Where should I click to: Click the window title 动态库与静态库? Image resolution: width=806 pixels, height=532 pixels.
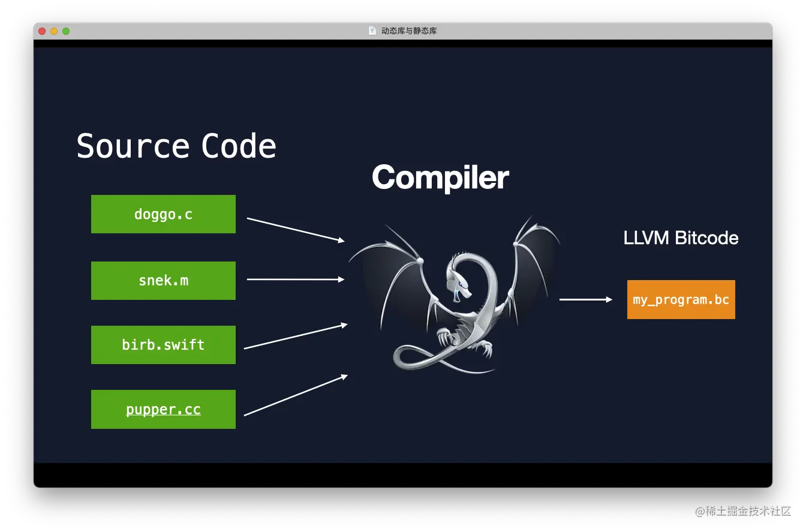pyautogui.click(x=409, y=31)
